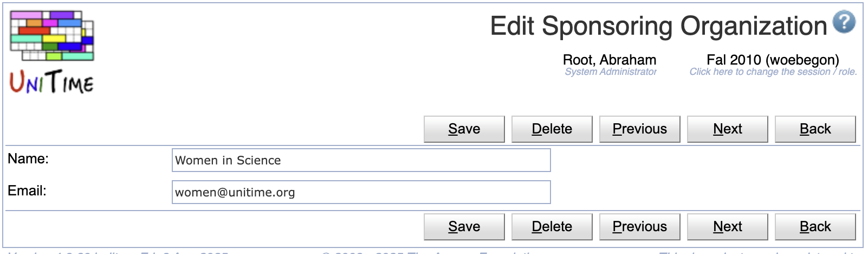Screen dimensions: 868x254
Task: Go to Previous organization using top button
Action: (640, 129)
